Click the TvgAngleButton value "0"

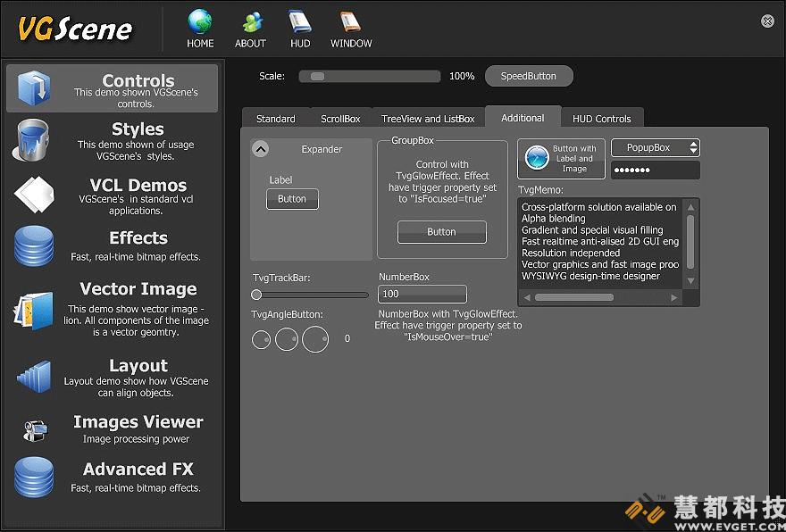[x=347, y=338]
